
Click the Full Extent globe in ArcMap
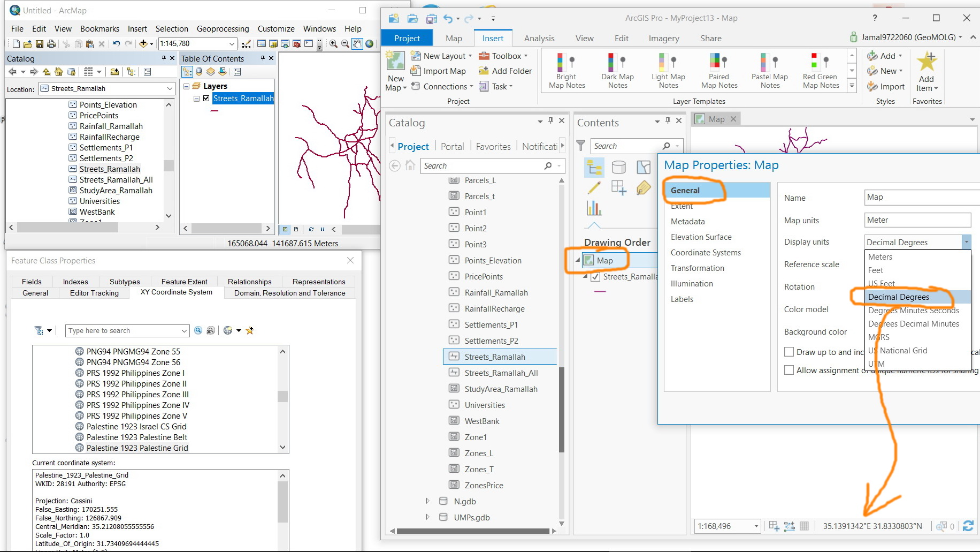click(369, 44)
